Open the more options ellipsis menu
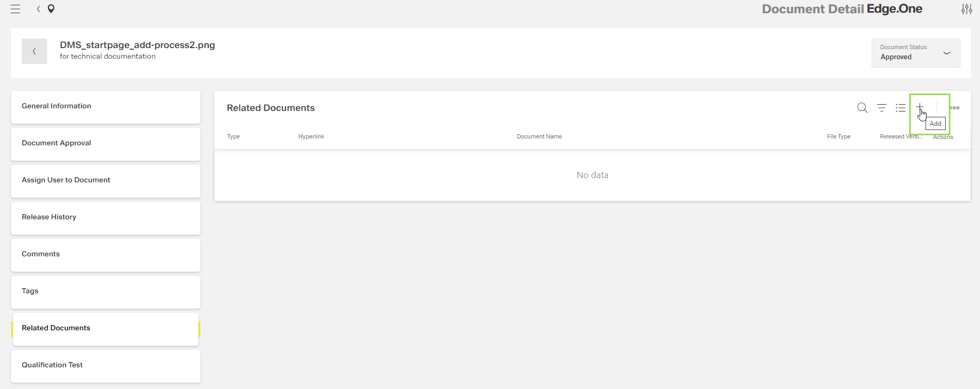The image size is (980, 389). (955, 108)
